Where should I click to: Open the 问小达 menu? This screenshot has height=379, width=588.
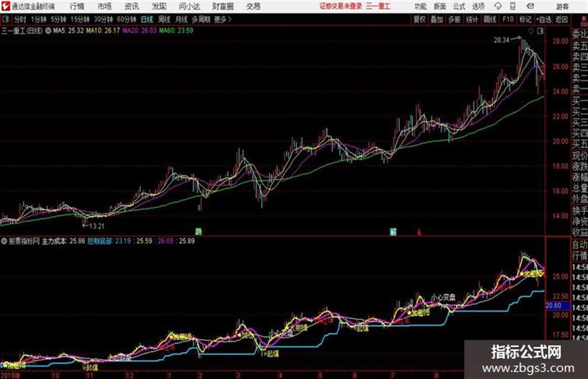[189, 6]
